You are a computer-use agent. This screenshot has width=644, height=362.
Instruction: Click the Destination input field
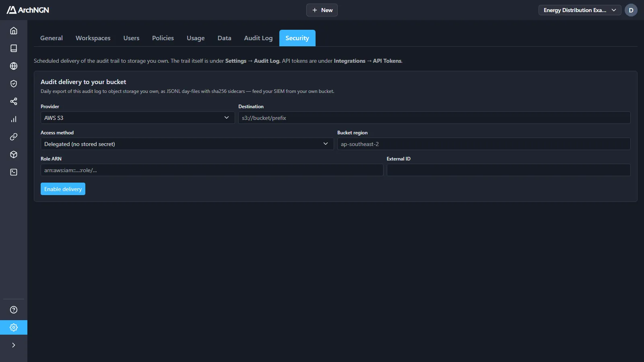434,118
